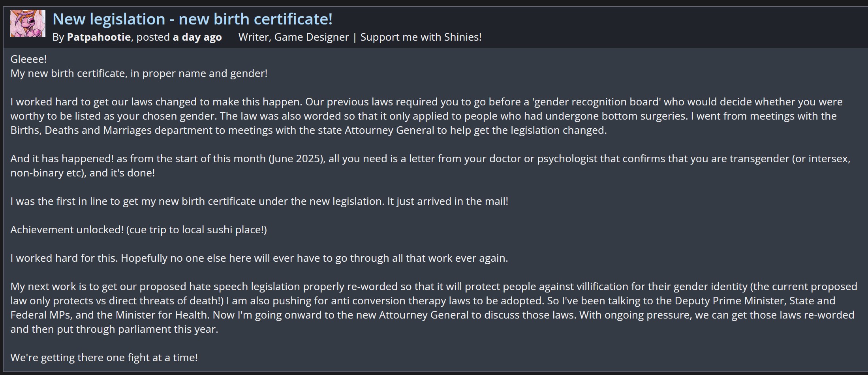
Task: Click the "I worked hard for this." sentence
Action: pyautogui.click(x=64, y=258)
